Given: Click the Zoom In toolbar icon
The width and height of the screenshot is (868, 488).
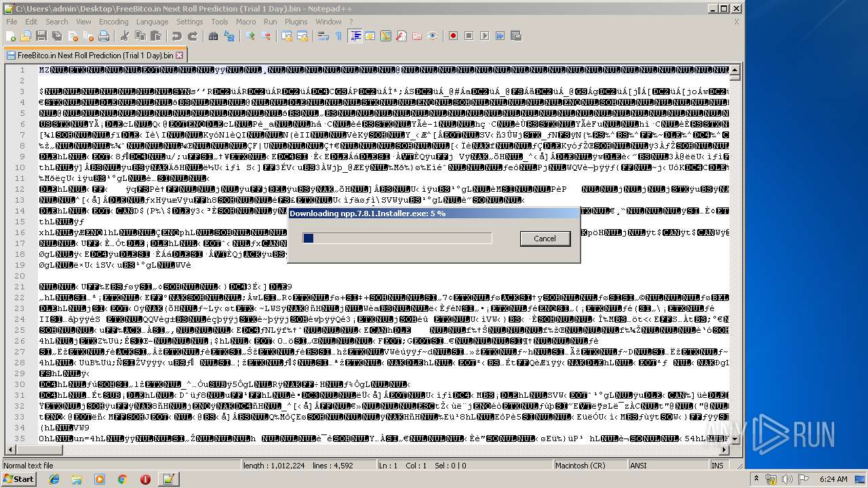Looking at the screenshot, I should pyautogui.click(x=251, y=36).
